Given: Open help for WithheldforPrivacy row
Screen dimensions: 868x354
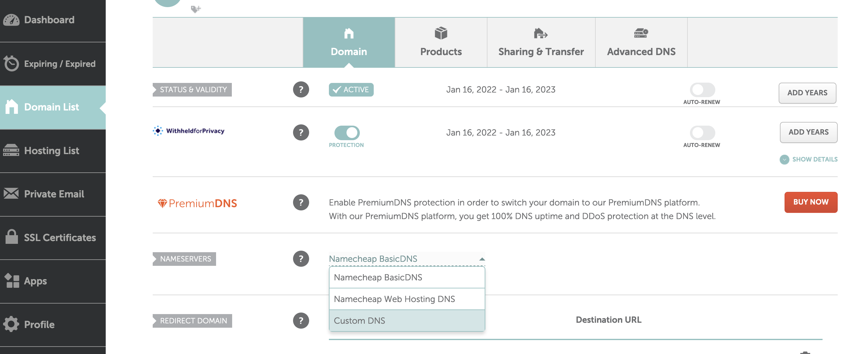Looking at the screenshot, I should [x=301, y=132].
